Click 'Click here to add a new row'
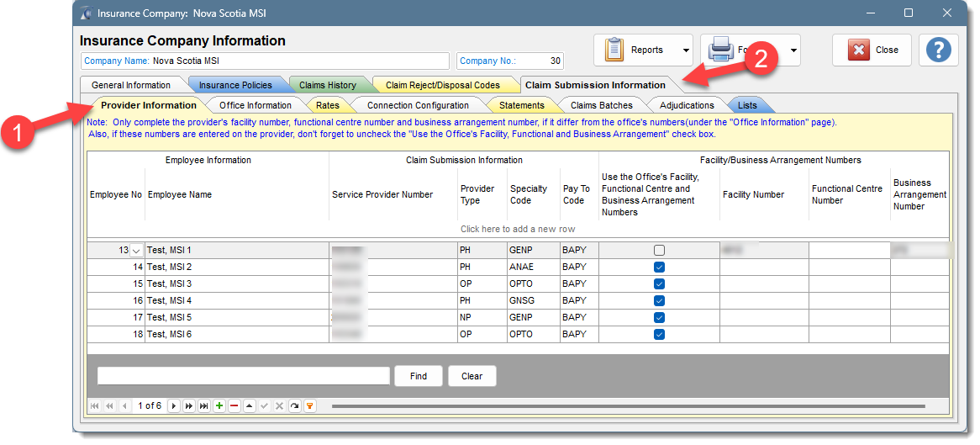 pos(518,229)
